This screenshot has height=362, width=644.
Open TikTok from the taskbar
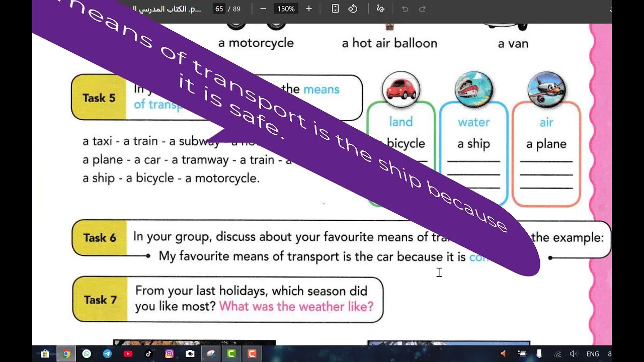[148, 354]
